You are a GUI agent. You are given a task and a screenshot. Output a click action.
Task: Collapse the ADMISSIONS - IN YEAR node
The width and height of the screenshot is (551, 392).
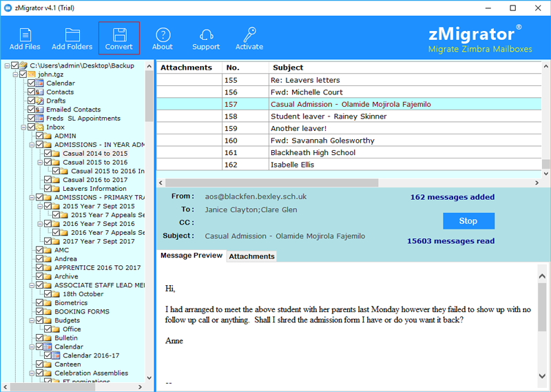[32, 145]
